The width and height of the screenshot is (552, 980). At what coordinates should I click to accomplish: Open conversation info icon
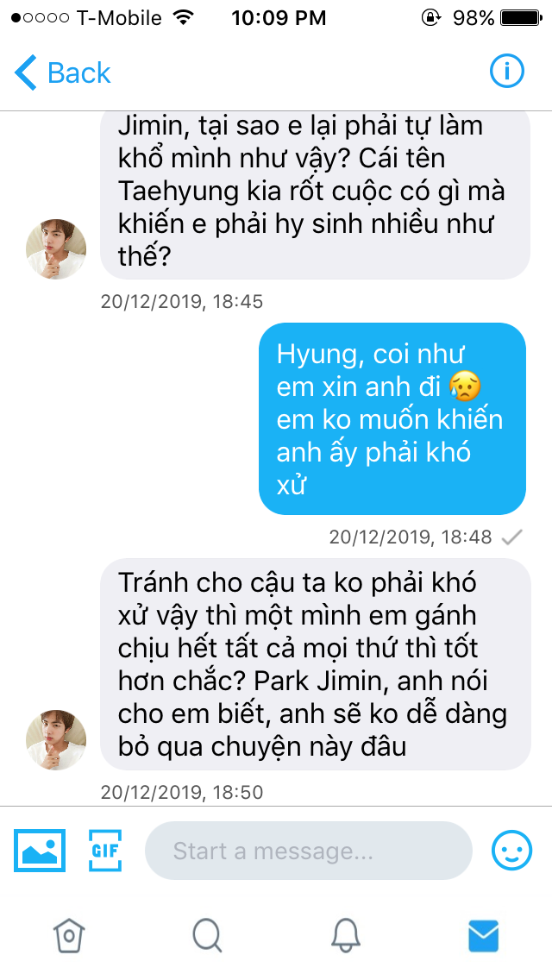(506, 72)
